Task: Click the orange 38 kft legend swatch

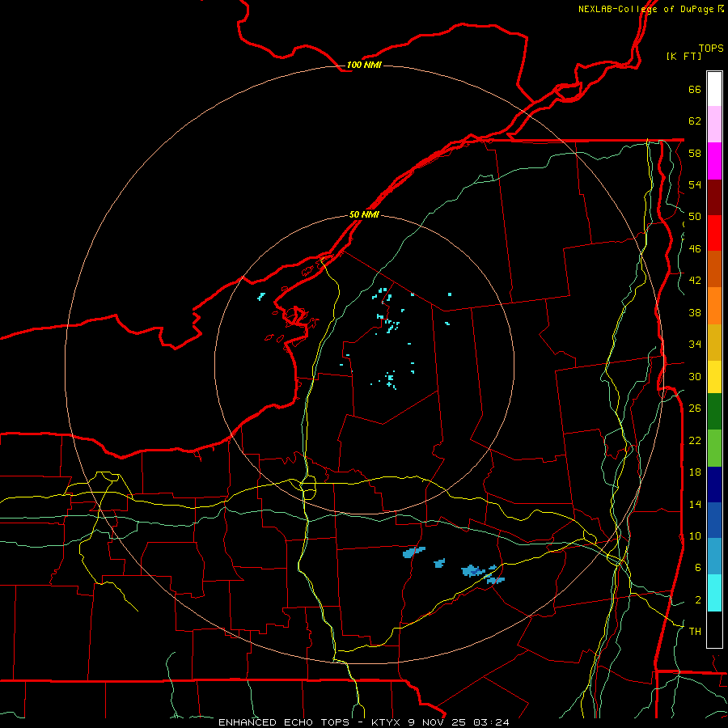Action: click(x=714, y=306)
